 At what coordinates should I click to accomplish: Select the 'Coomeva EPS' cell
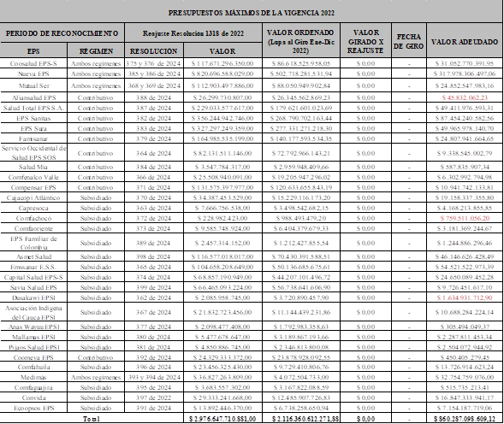[x=33, y=357]
